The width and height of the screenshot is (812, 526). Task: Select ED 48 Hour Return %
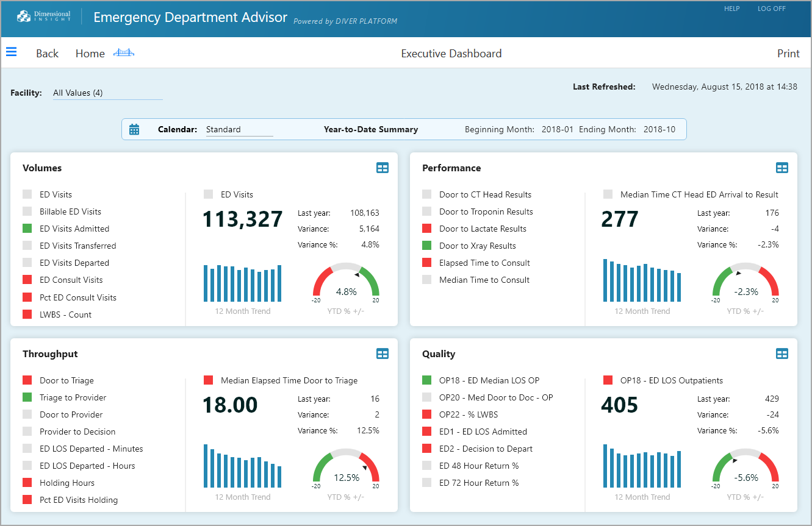479,466
